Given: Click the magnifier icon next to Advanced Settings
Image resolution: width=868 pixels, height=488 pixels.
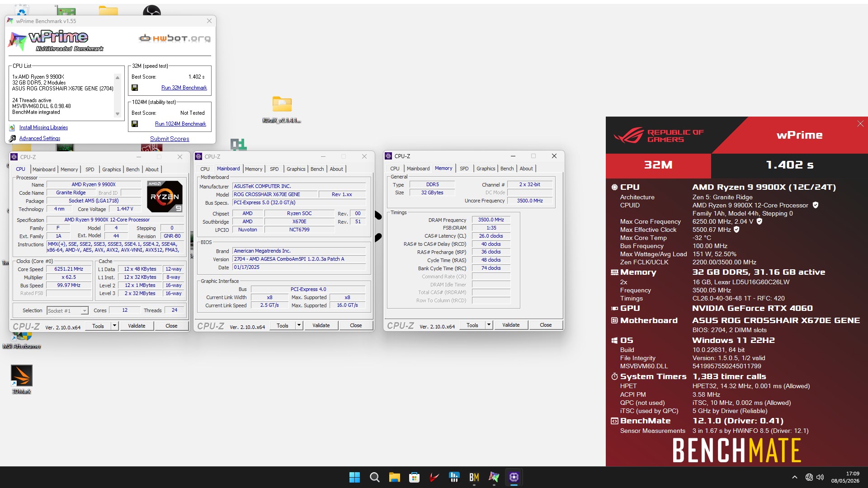Looking at the screenshot, I should [12, 139].
